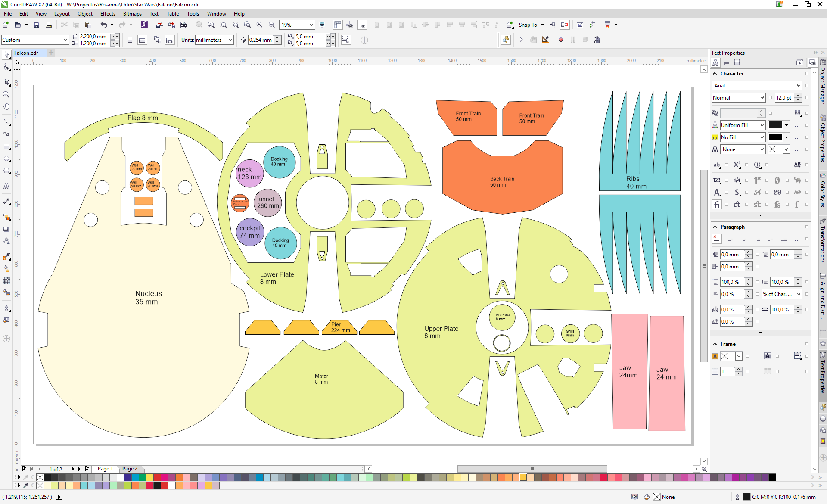Open the File menu
The width and height of the screenshot is (827, 504).
pos(8,14)
